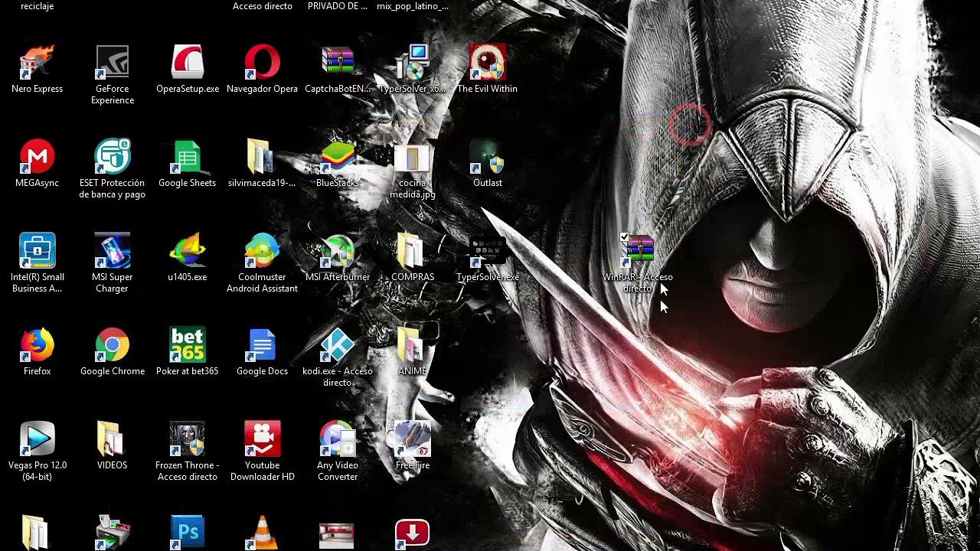This screenshot has width=980, height=551.
Task: Select the silvimaceda19 folder icon
Action: click(262, 157)
